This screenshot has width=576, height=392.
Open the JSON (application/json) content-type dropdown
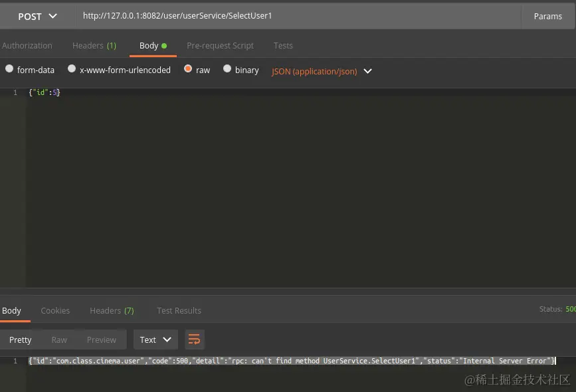click(x=322, y=71)
